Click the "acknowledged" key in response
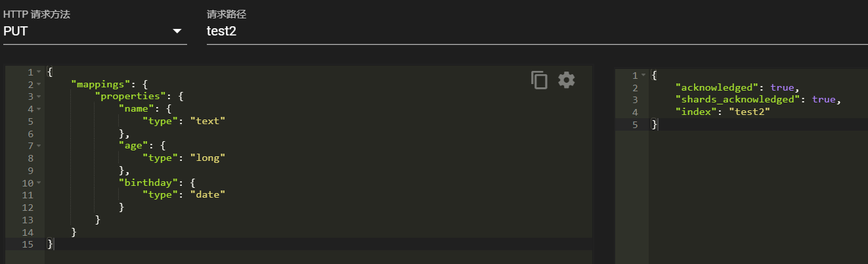The image size is (868, 264). tap(716, 87)
